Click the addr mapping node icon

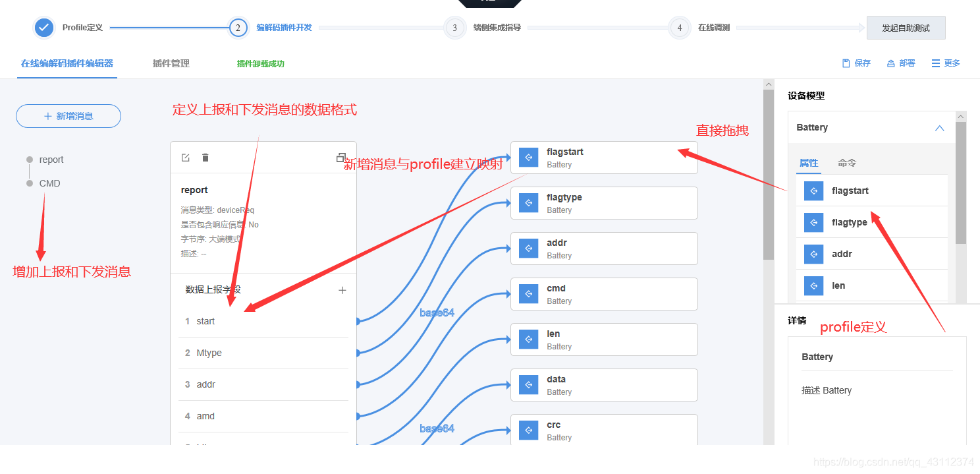tap(529, 249)
